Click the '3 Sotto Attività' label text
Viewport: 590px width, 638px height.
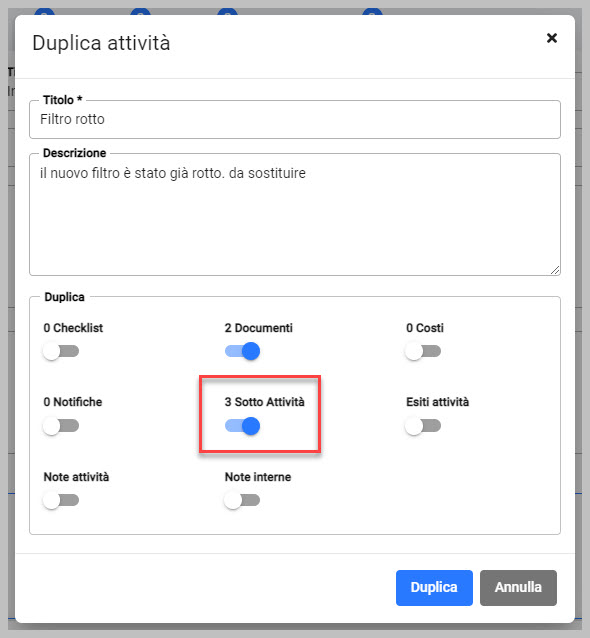pyautogui.click(x=264, y=402)
